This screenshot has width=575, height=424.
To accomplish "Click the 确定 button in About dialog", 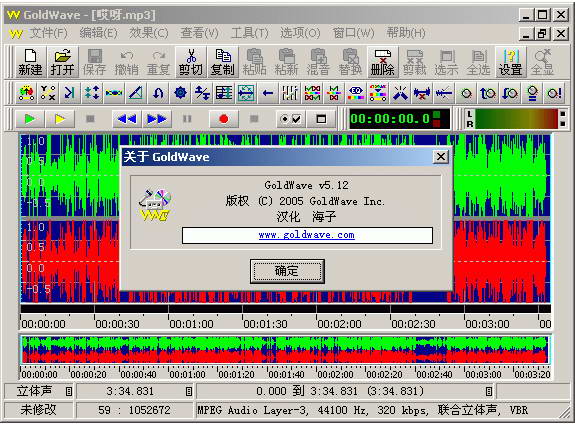I will click(287, 271).
